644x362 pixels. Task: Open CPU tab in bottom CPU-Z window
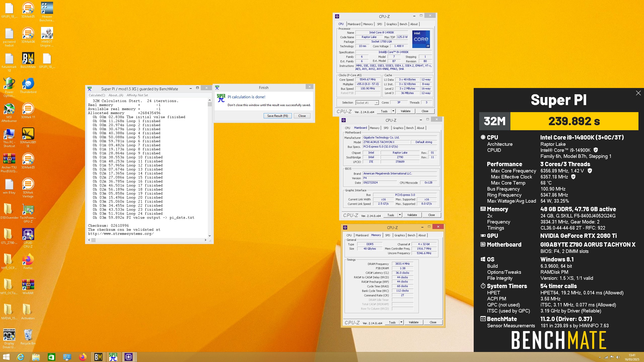tap(349, 235)
